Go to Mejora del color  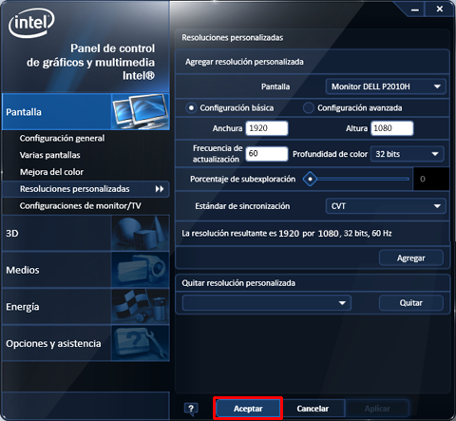(52, 172)
